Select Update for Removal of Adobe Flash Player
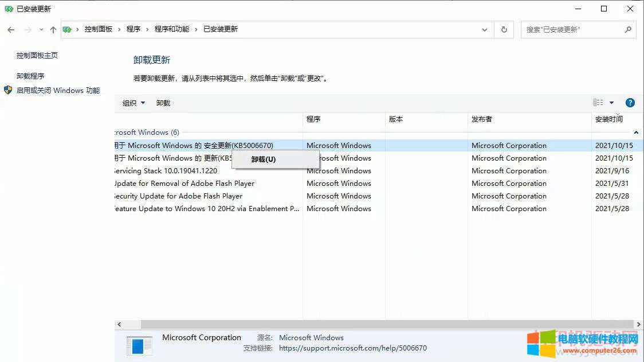This screenshot has height=362, width=644. coord(378,184)
